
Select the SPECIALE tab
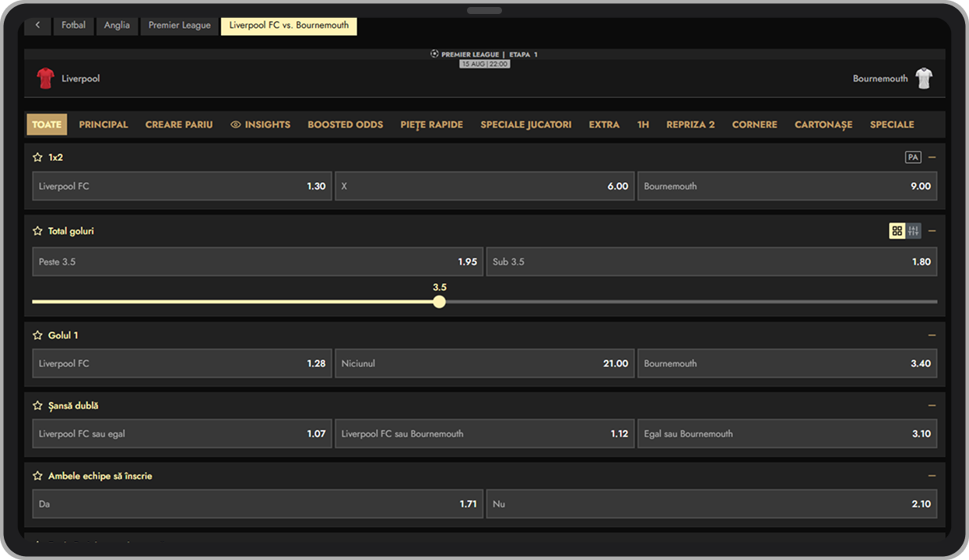click(892, 124)
